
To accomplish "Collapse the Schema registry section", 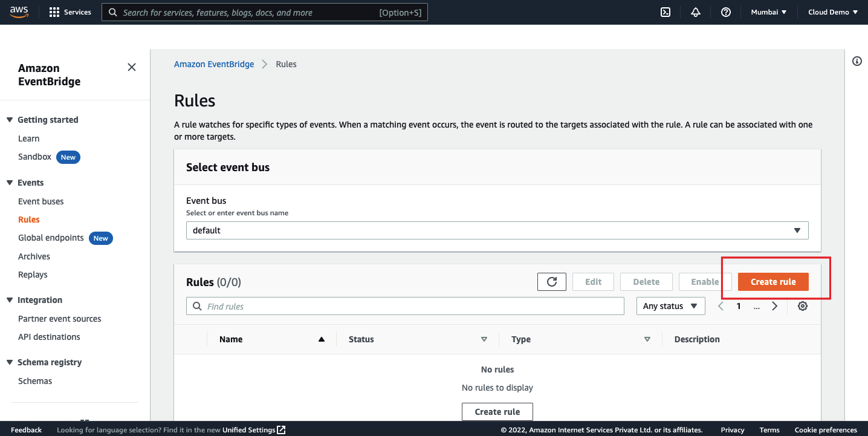I will tap(10, 362).
